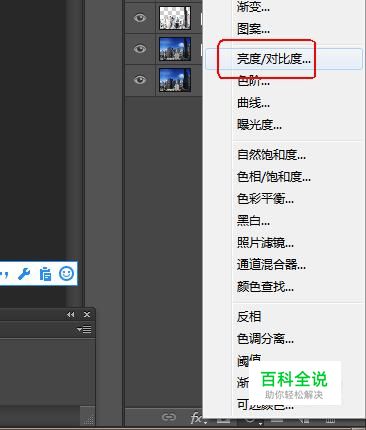Image resolution: width=366 pixels, height=430 pixels.
Task: Click the blue clipboard icon in input toolbar
Action: tap(45, 274)
